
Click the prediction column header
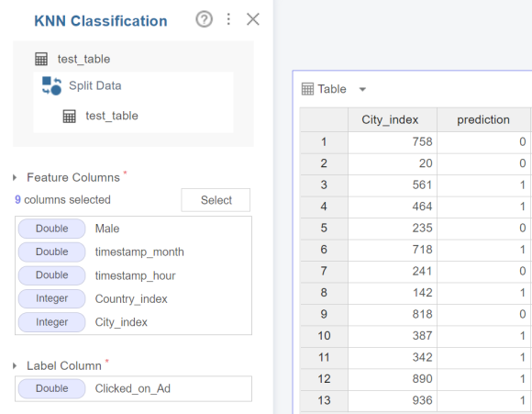[483, 120]
